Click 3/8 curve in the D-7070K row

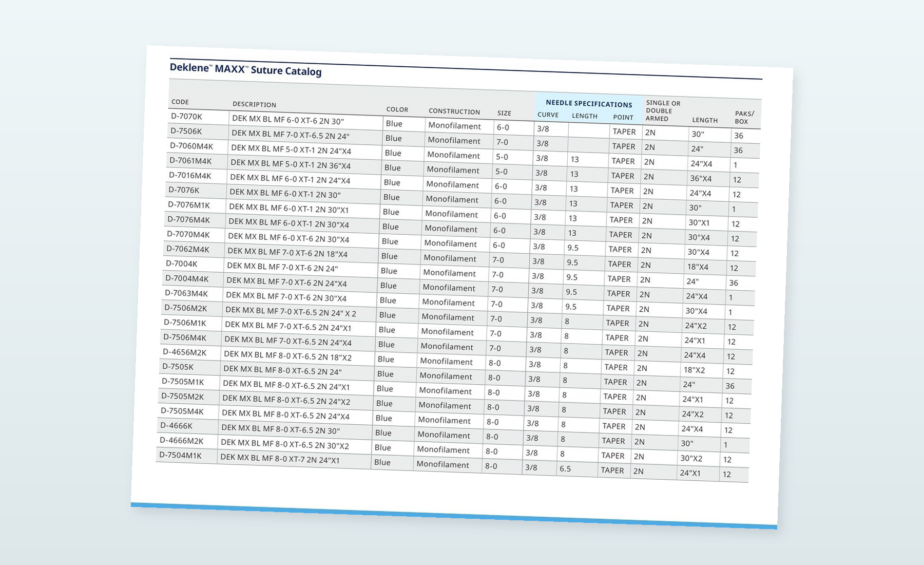(x=543, y=129)
